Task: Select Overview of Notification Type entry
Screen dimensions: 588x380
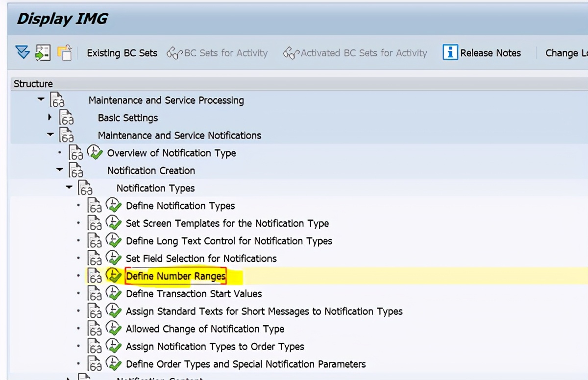Action: pos(171,153)
